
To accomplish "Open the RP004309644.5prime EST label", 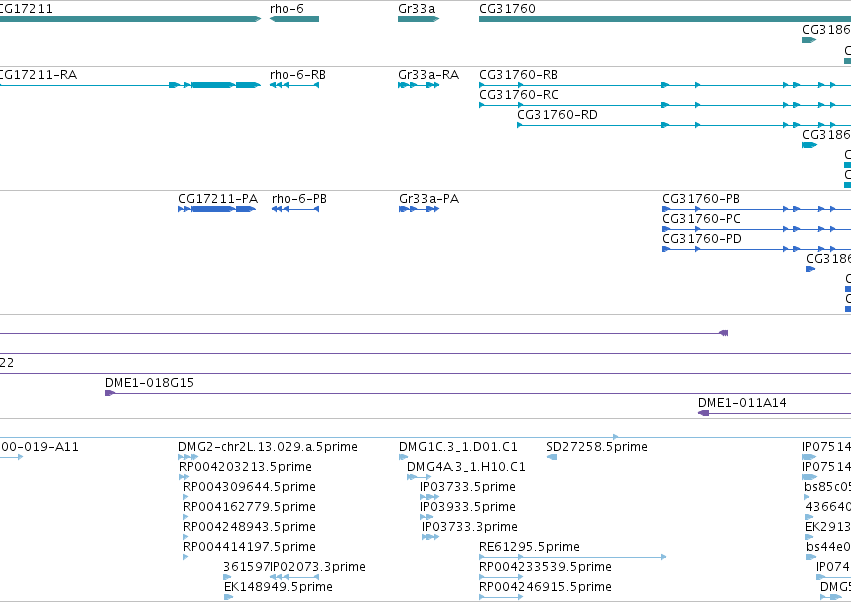I will (x=249, y=487).
